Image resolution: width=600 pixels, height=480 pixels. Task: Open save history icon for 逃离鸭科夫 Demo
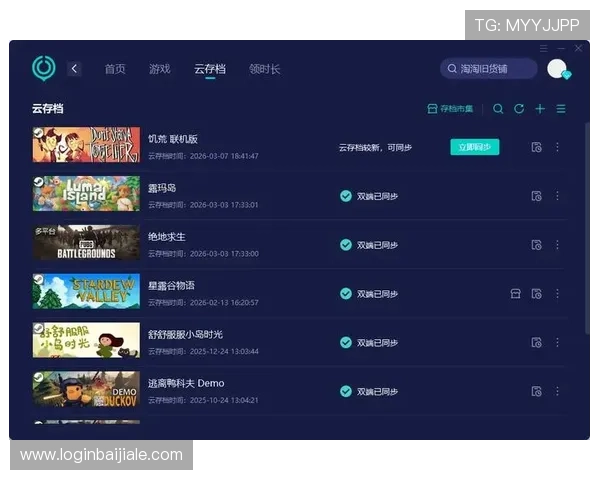tap(536, 391)
